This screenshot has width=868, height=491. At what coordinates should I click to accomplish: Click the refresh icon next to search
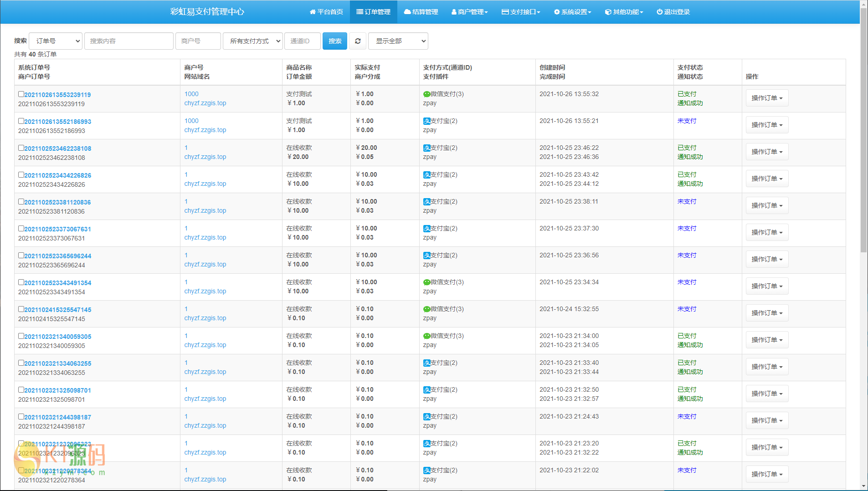(x=358, y=41)
